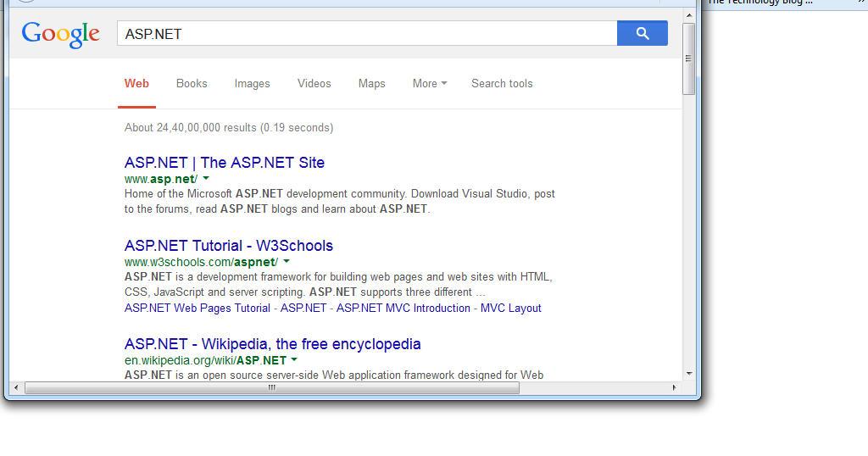Click into the ASP.NET search field
868x456 pixels.
coord(366,34)
